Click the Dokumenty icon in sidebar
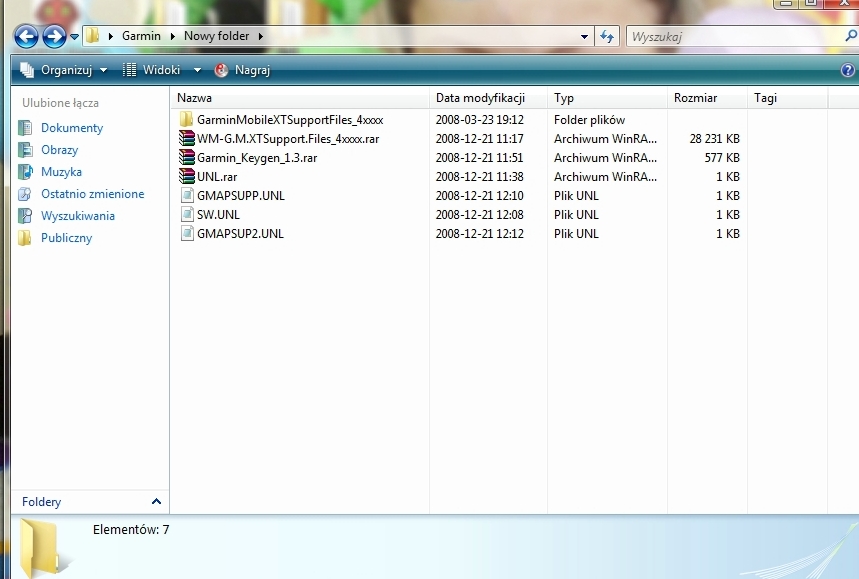859x579 pixels. coord(25,128)
